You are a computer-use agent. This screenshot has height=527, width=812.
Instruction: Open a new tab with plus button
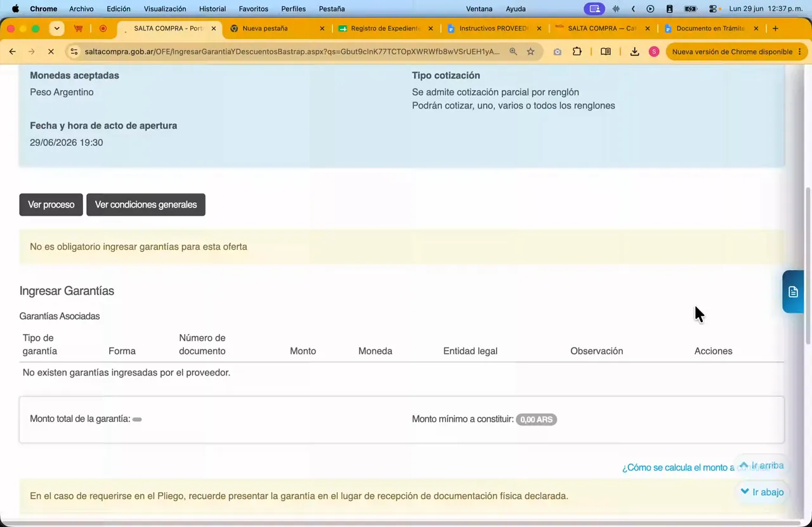pyautogui.click(x=775, y=29)
